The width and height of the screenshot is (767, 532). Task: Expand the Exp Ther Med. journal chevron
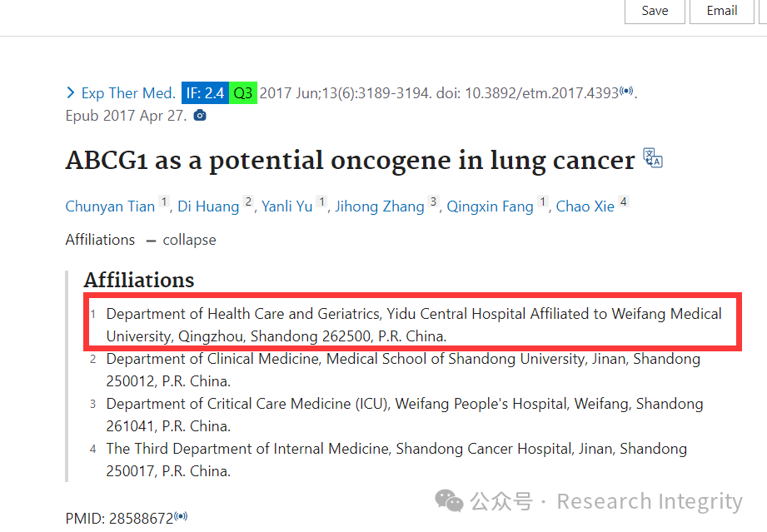coord(71,92)
